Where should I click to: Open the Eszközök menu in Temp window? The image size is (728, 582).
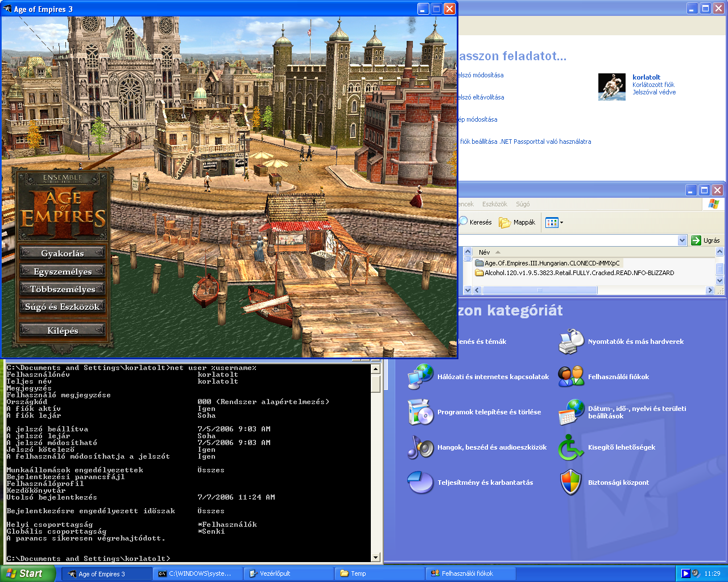coord(494,204)
